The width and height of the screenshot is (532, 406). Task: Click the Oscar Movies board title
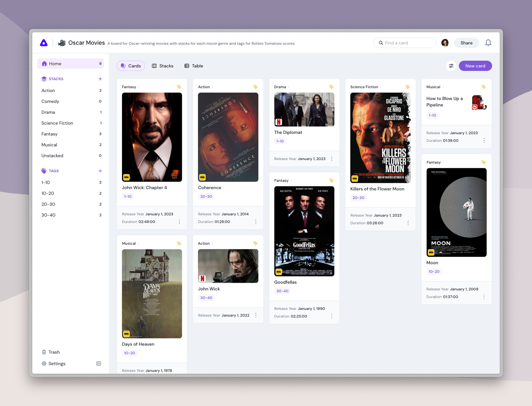(86, 43)
